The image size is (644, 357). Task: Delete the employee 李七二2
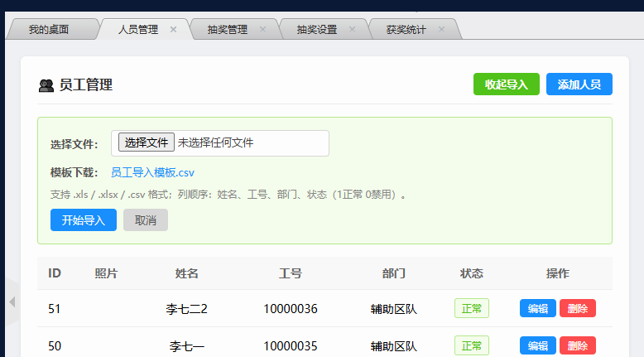[x=578, y=308]
